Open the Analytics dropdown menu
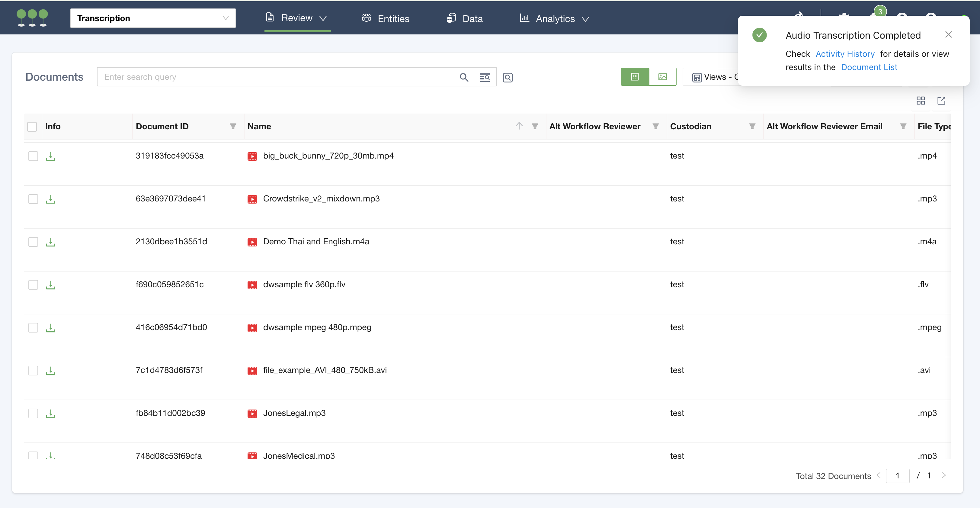 [554, 19]
